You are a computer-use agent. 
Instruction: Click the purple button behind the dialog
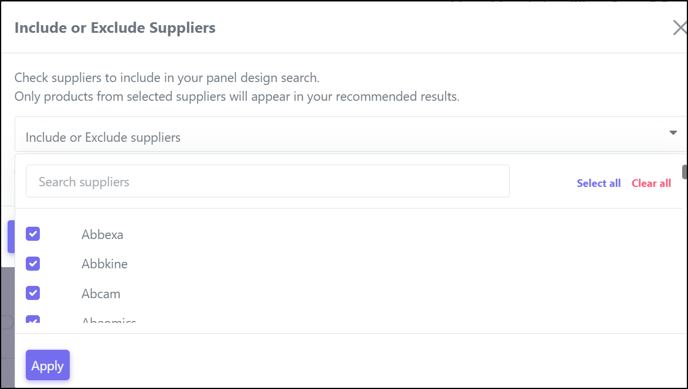(x=11, y=237)
